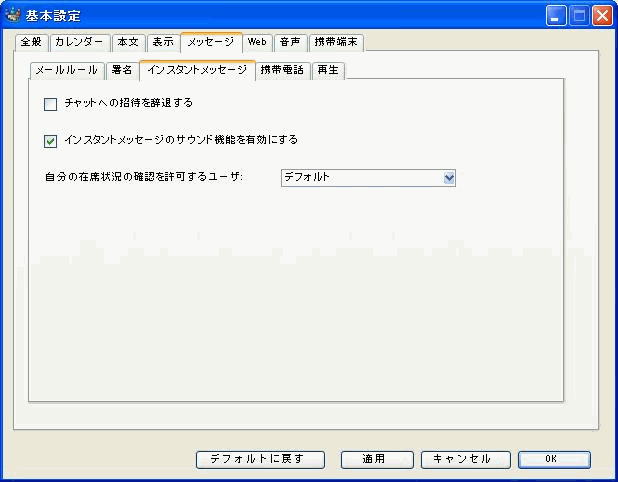Image resolution: width=618 pixels, height=482 pixels.
Task: Switch to the 全般 tab
Action: click(31, 42)
